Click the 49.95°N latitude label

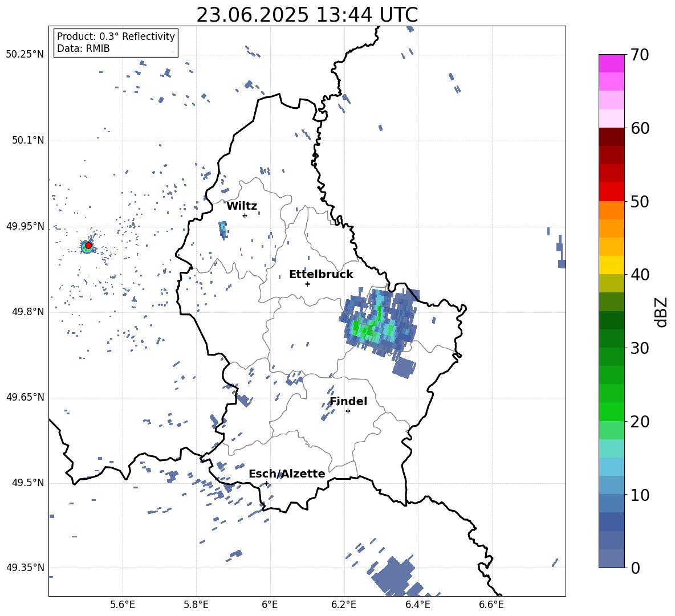[x=25, y=226]
